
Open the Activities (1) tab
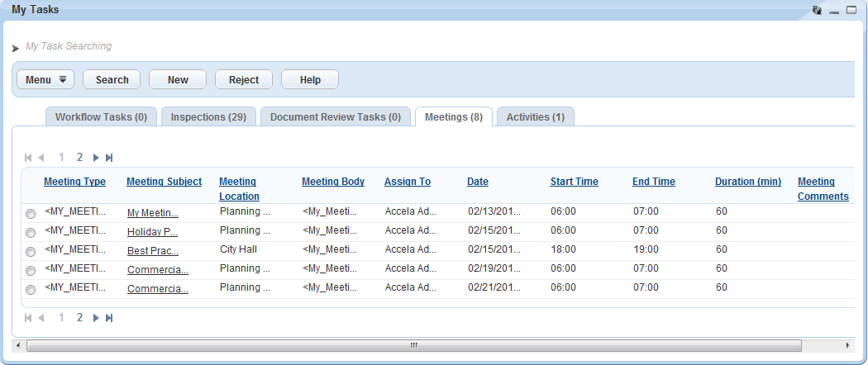click(x=535, y=117)
